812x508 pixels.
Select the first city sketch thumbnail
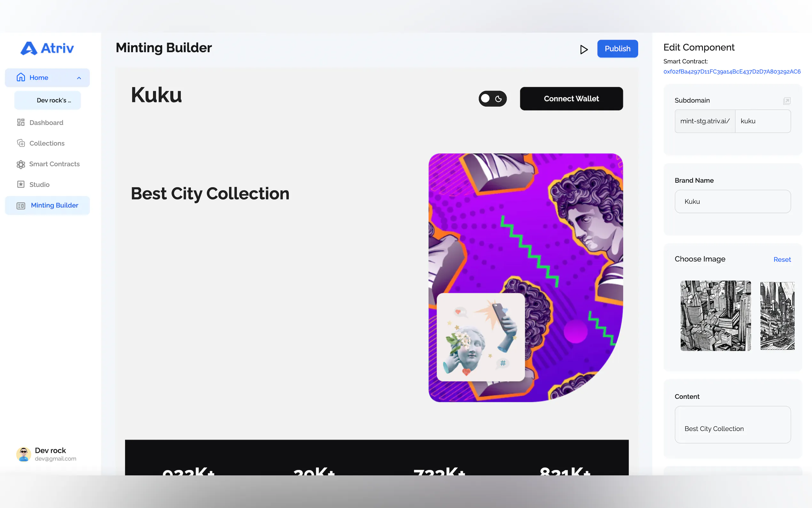[x=715, y=316]
